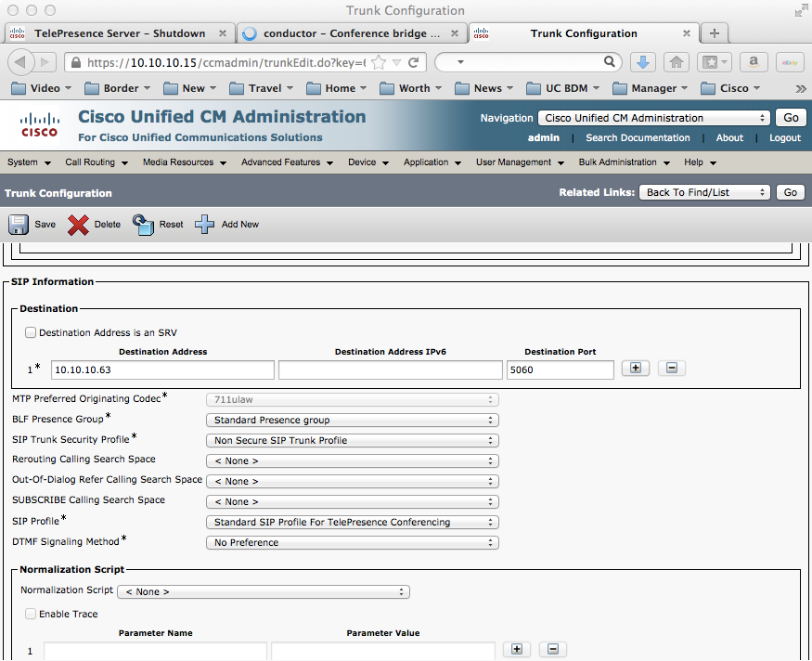Add destination row with plus button
This screenshot has height=661, width=812.
point(636,369)
